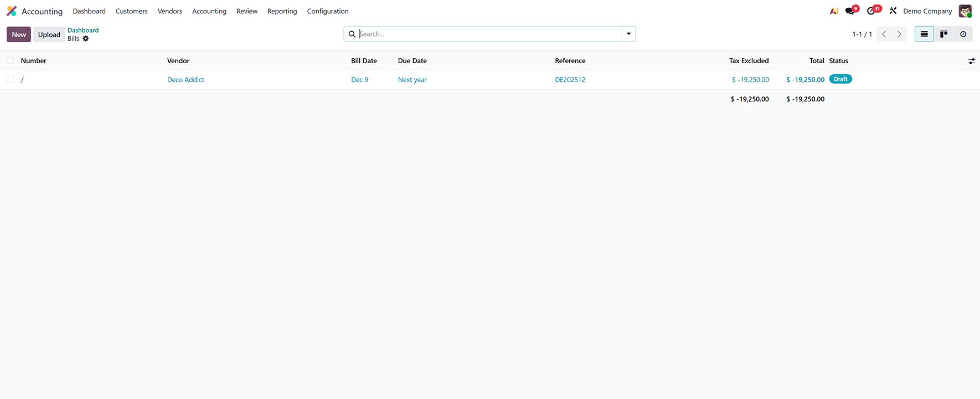Open the Configuration menu

(x=328, y=11)
